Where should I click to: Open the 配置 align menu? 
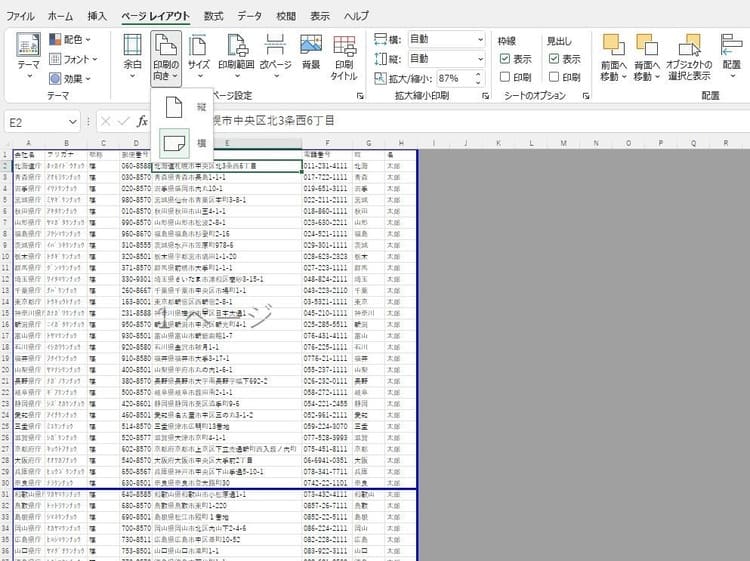[731, 56]
